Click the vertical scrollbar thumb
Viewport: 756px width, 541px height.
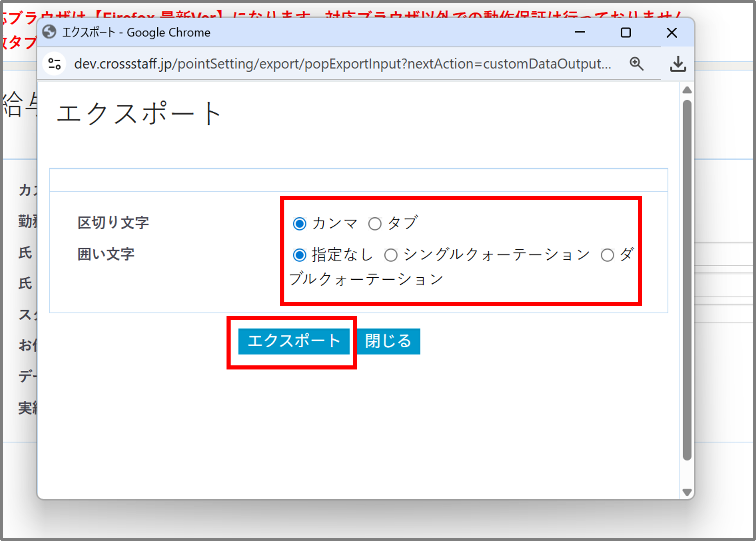coord(687,280)
